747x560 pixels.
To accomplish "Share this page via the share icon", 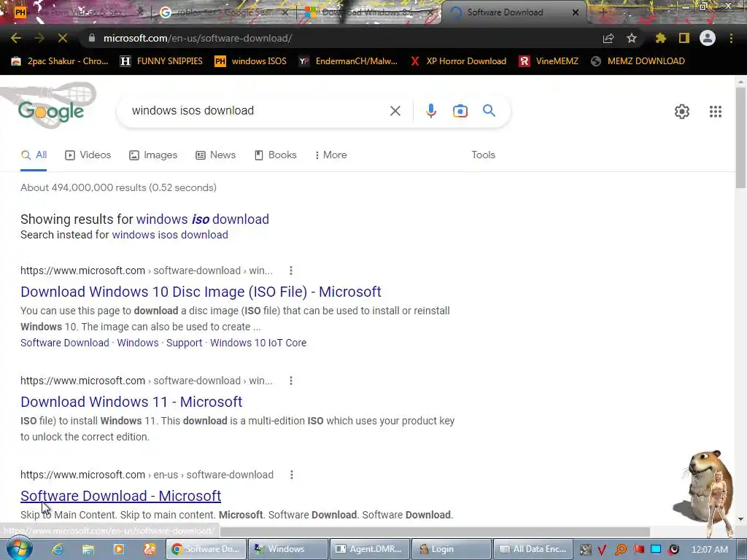I will coord(608,38).
